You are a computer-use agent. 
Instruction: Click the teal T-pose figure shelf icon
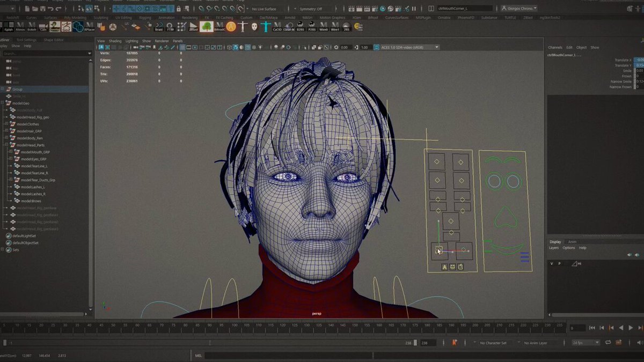(265, 26)
